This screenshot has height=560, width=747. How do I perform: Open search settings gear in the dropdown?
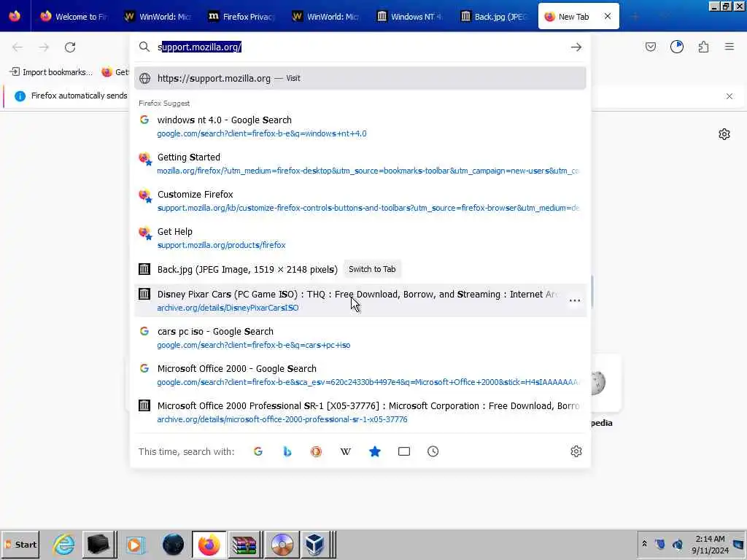coord(576,451)
